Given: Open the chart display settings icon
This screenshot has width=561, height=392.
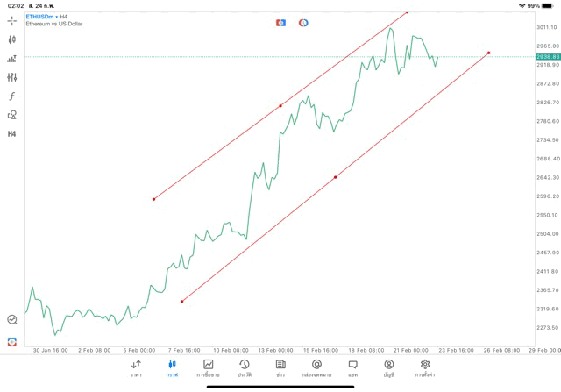Looking at the screenshot, I should [12, 59].
